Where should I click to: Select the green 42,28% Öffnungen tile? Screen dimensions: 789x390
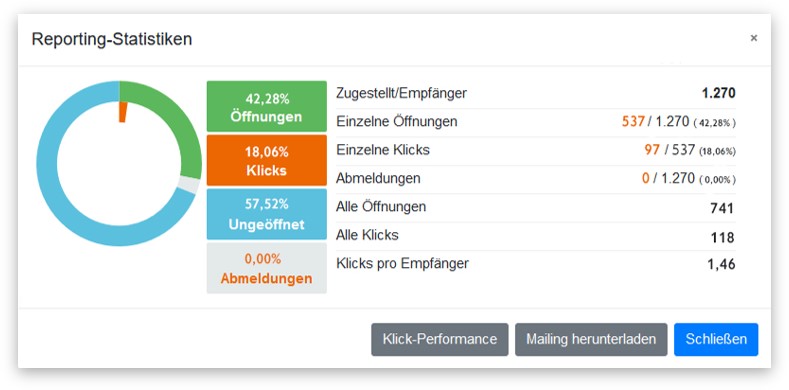coord(267,106)
